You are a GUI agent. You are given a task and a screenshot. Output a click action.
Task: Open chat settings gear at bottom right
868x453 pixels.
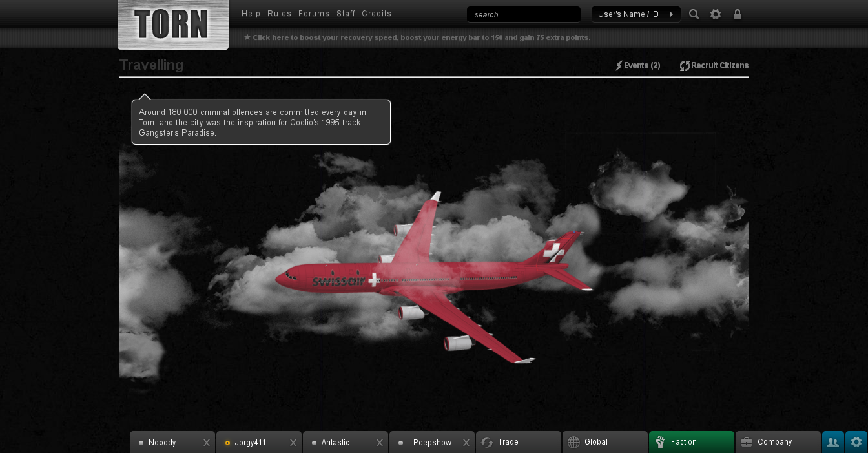coord(856,442)
